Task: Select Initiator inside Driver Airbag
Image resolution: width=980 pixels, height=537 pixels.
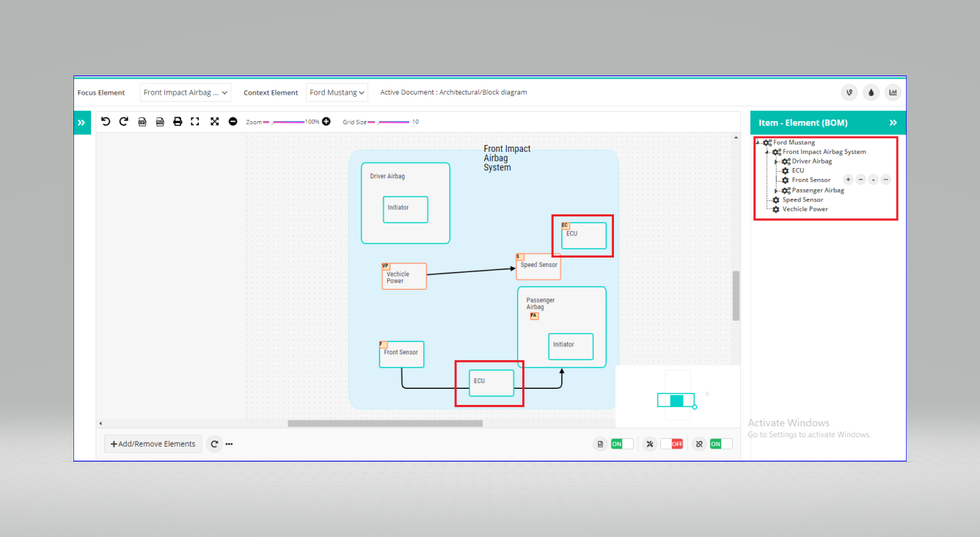Action: pos(406,210)
